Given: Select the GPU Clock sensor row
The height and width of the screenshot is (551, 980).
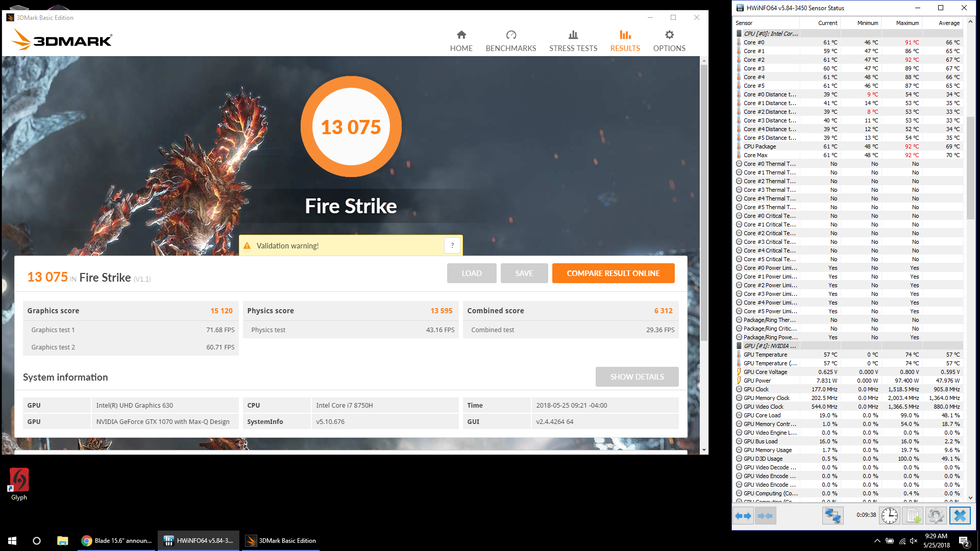Looking at the screenshot, I should coord(848,389).
